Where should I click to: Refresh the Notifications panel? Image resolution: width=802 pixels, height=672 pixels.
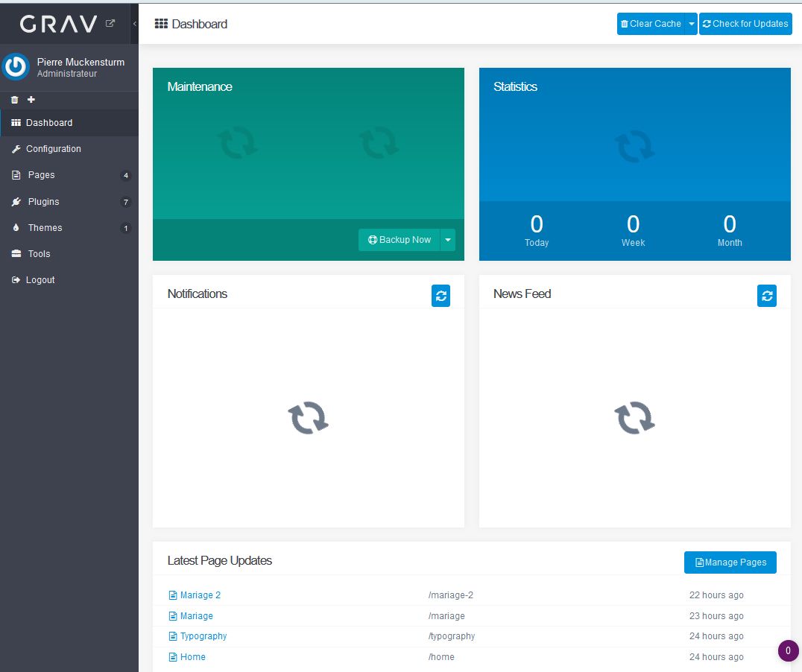[x=441, y=296]
